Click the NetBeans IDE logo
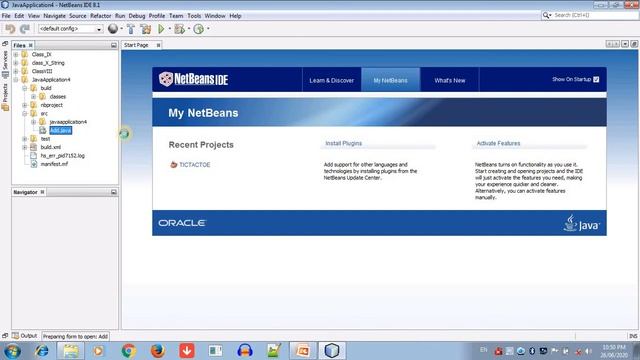640x360 pixels. (193, 79)
